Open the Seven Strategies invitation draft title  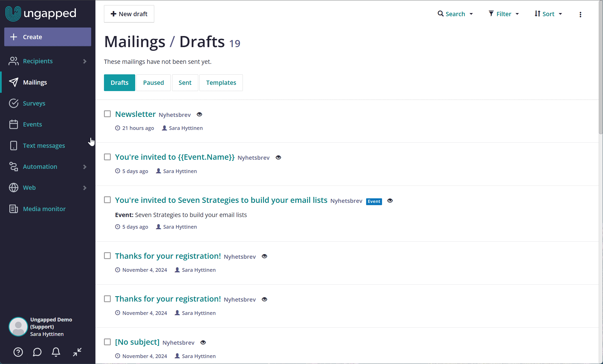click(x=221, y=200)
